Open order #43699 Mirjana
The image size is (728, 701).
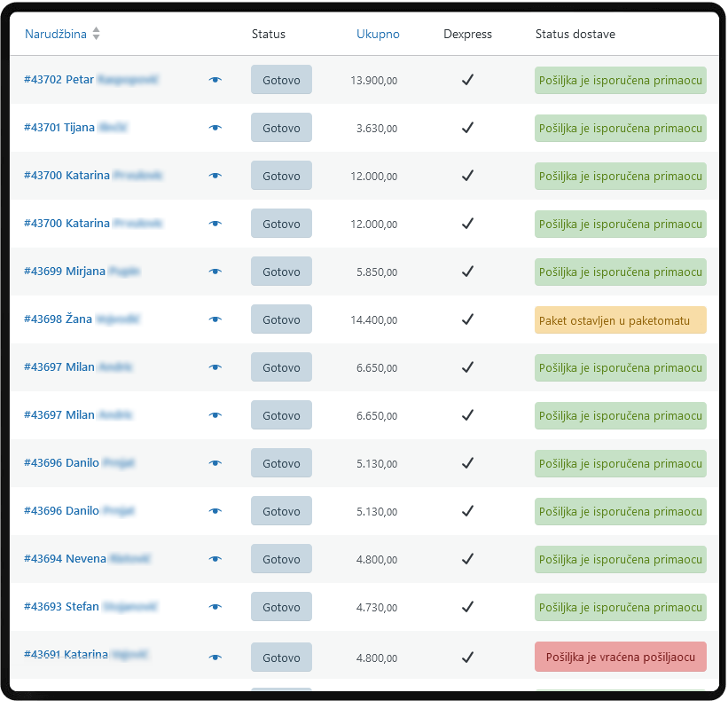click(x=82, y=271)
